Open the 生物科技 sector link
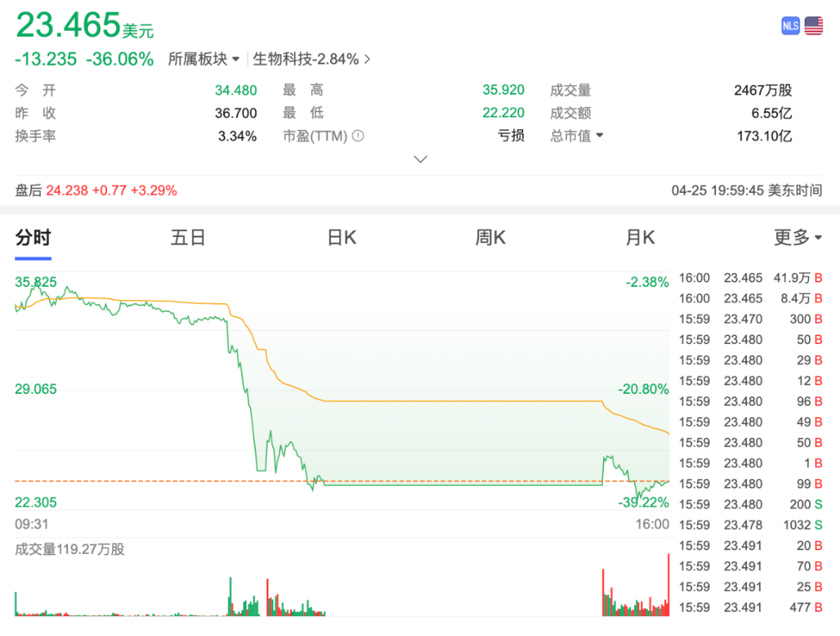 click(312, 59)
